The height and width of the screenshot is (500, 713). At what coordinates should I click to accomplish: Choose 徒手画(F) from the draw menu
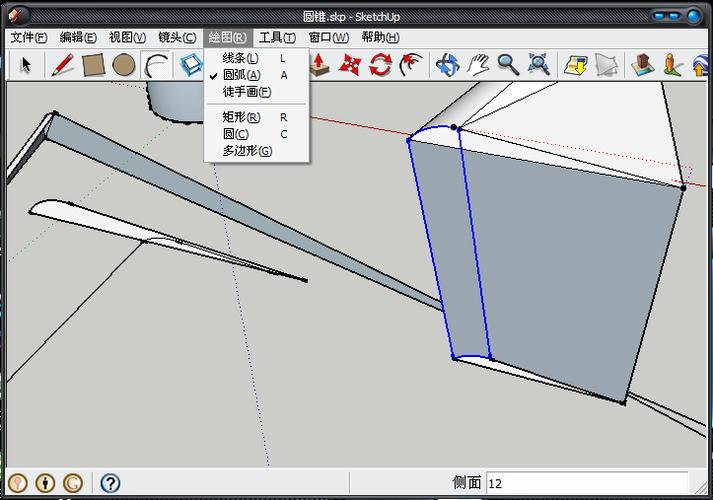click(x=257, y=92)
